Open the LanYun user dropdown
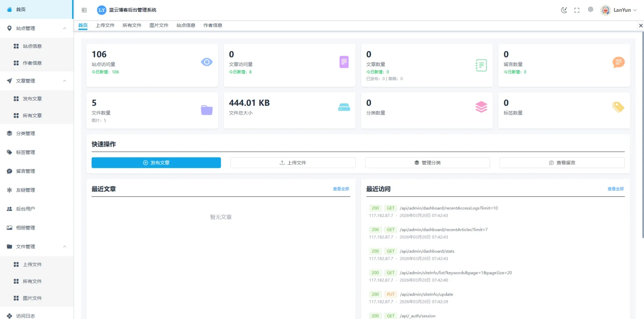 click(619, 10)
